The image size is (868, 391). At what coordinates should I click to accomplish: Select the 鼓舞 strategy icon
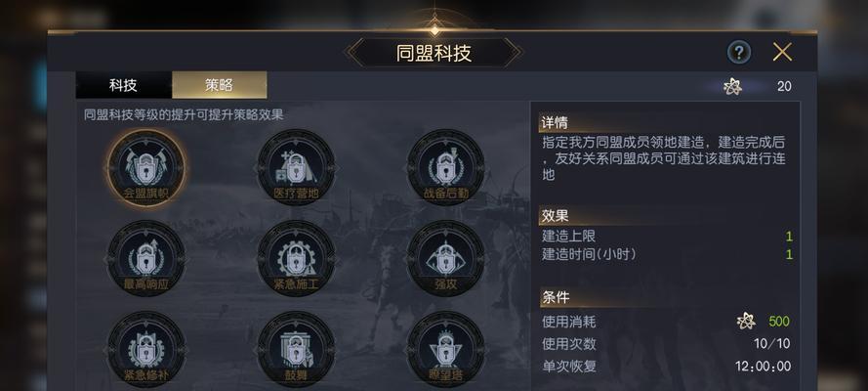tap(296, 349)
